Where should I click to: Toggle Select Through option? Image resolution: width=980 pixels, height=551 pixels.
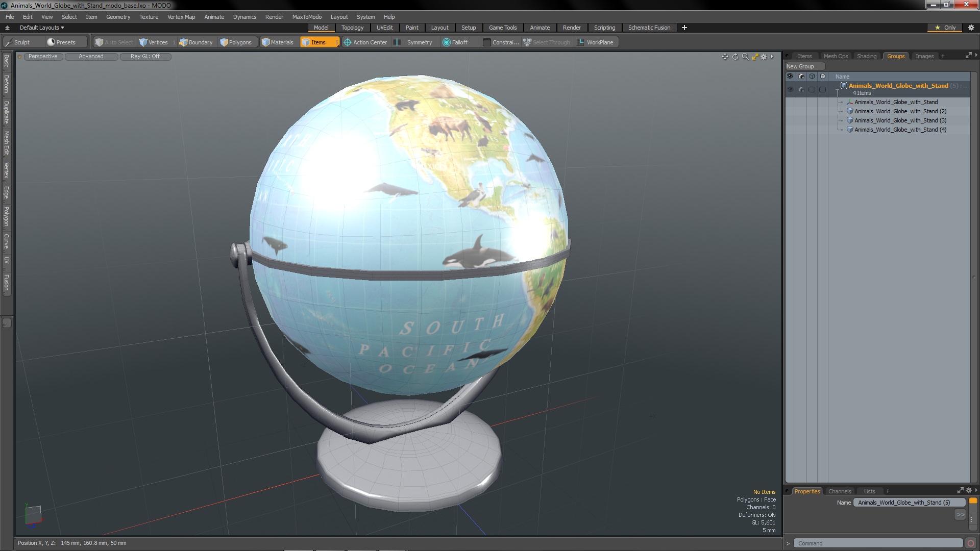(x=546, y=42)
